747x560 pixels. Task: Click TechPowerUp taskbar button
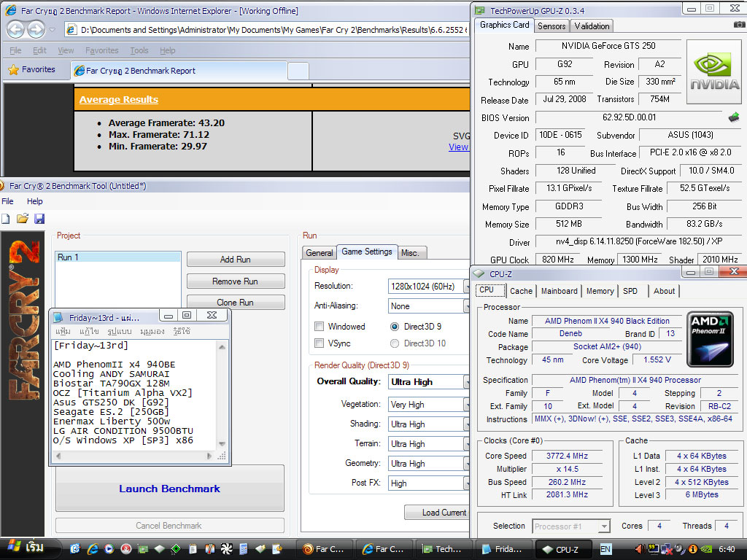(x=444, y=549)
